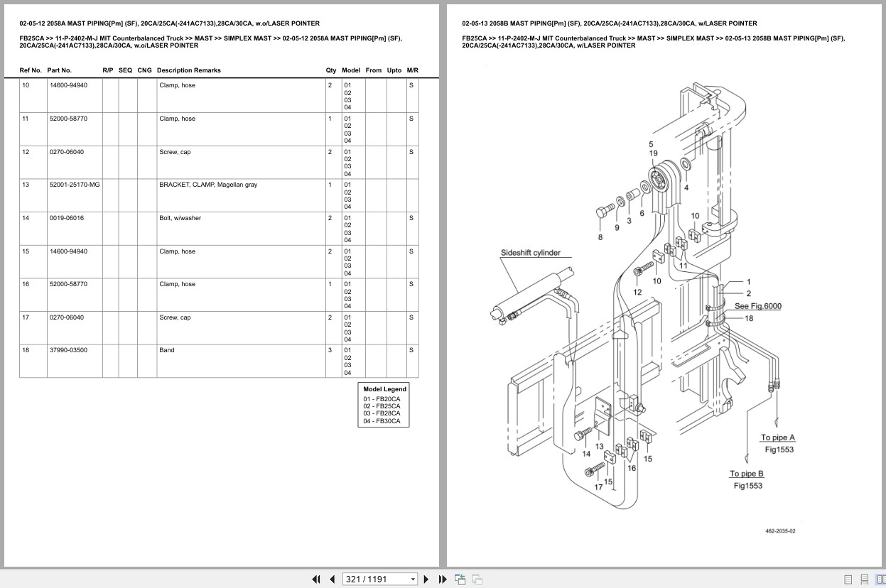Click the 'Description Remarks' column header
Image resolution: width=886 pixels, height=588 pixels.
(x=188, y=70)
